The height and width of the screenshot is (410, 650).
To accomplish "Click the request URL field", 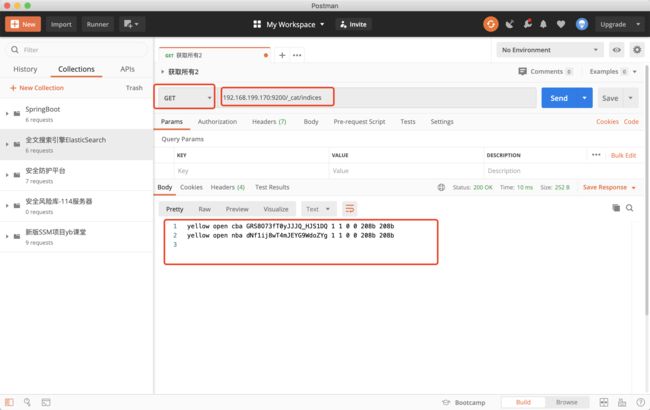I will coord(378,98).
